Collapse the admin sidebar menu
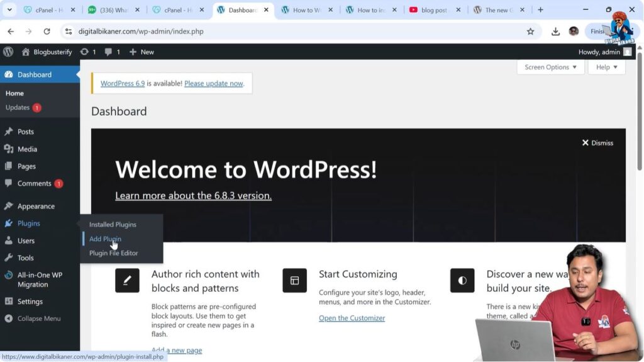 tap(33, 319)
